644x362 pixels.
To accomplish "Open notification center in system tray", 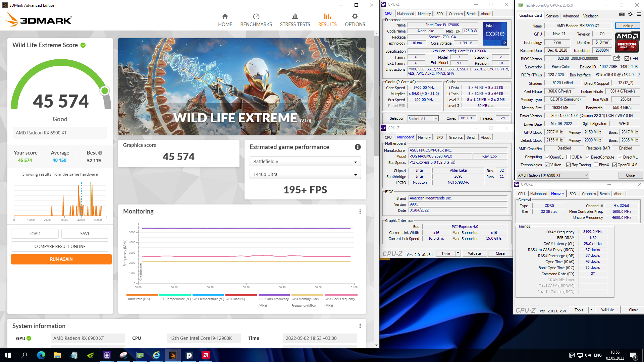I will coord(633,355).
